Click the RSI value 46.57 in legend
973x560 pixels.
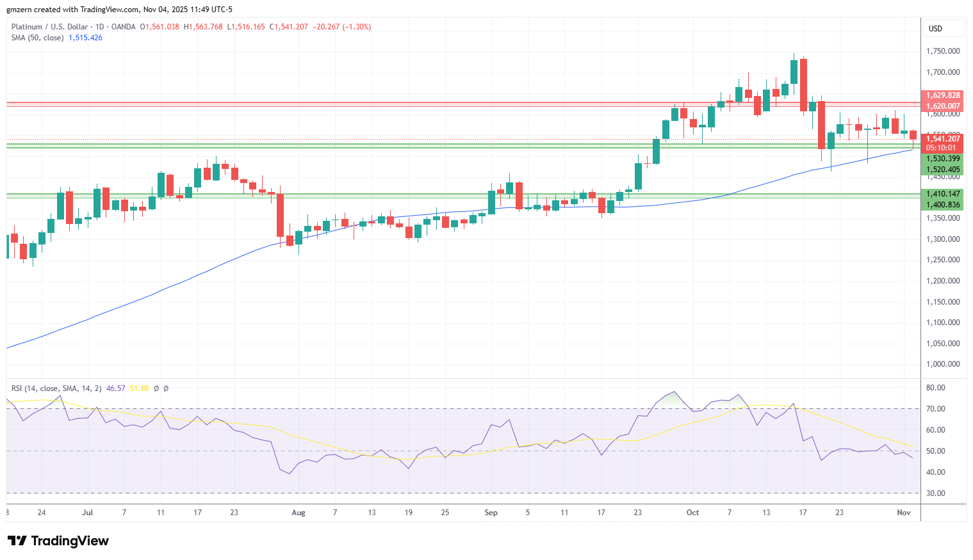coord(115,388)
